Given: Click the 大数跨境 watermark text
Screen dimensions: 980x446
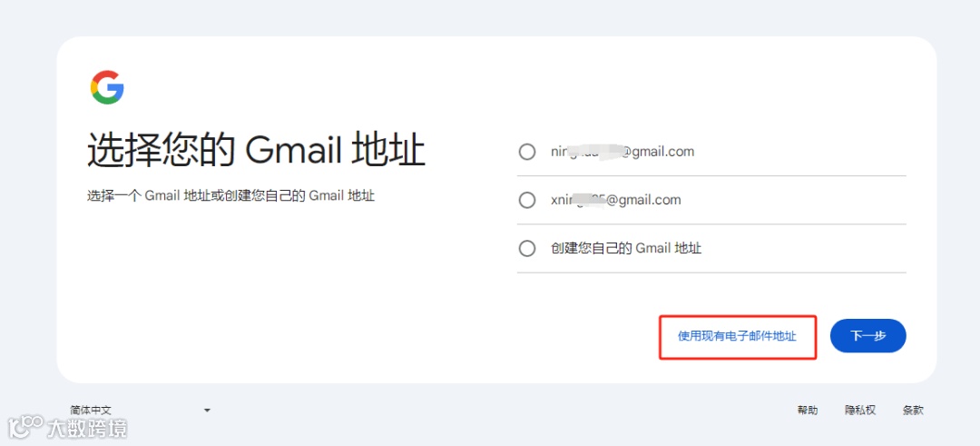Looking at the screenshot, I should 87,429.
